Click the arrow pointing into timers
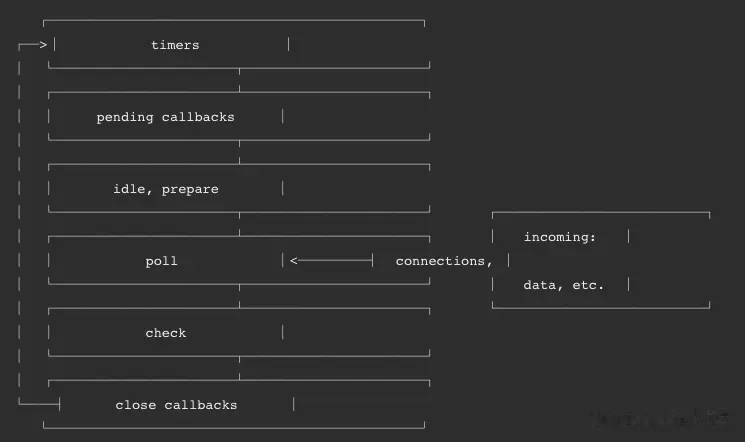Image resolution: width=745 pixels, height=442 pixels. (x=33, y=45)
